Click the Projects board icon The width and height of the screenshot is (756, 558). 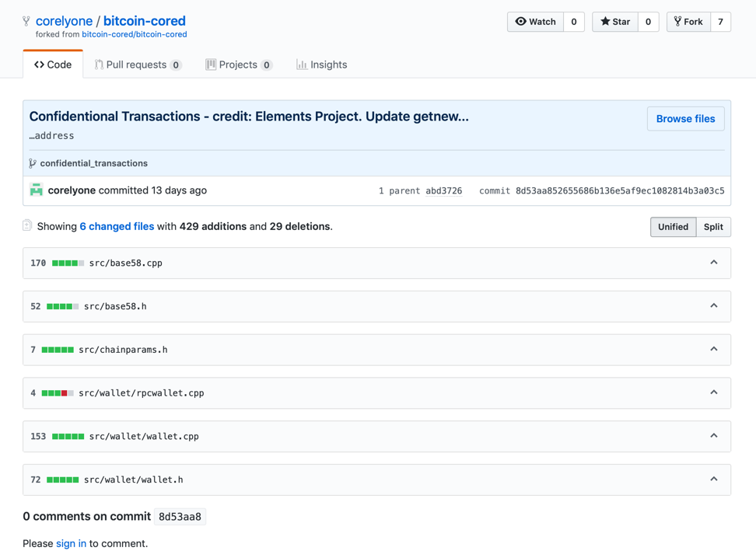click(x=211, y=65)
